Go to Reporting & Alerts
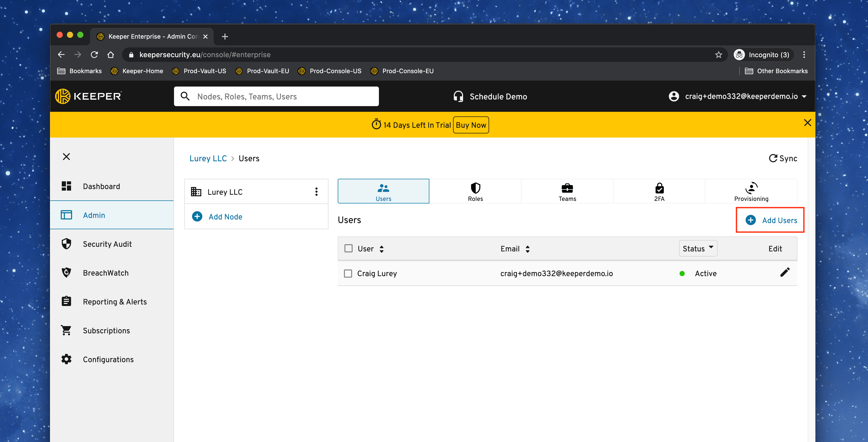The image size is (868, 442). click(115, 302)
